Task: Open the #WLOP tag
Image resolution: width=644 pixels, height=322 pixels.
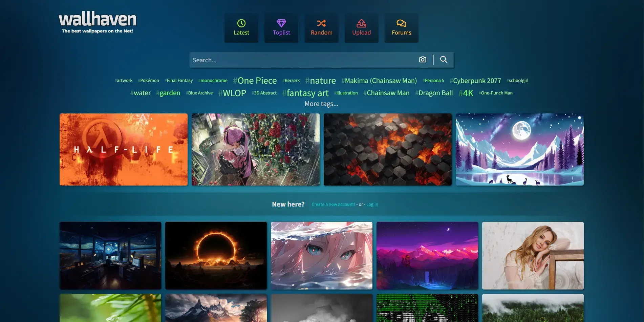Action: [232, 93]
